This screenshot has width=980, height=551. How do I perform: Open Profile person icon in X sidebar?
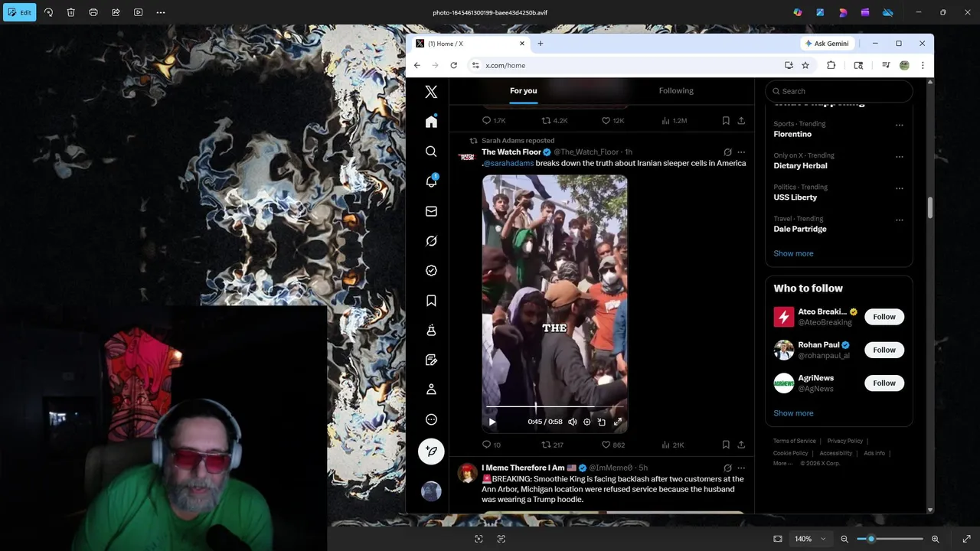[x=431, y=390]
